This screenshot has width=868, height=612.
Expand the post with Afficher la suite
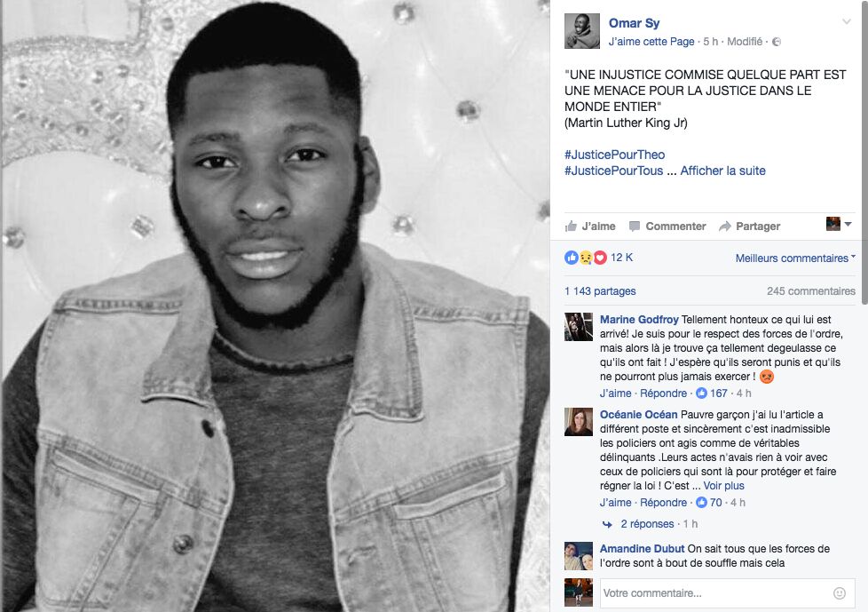[x=722, y=171]
